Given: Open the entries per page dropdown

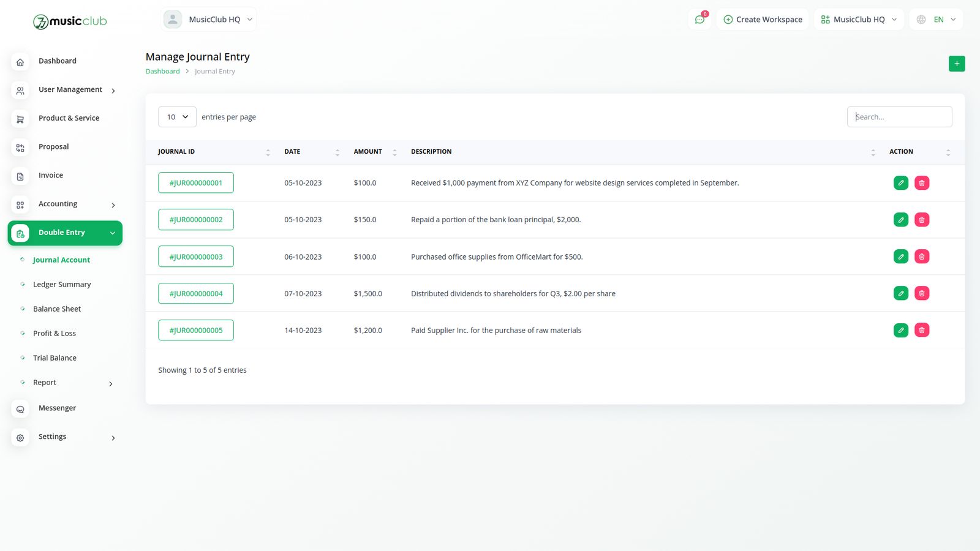Looking at the screenshot, I should coord(177,117).
